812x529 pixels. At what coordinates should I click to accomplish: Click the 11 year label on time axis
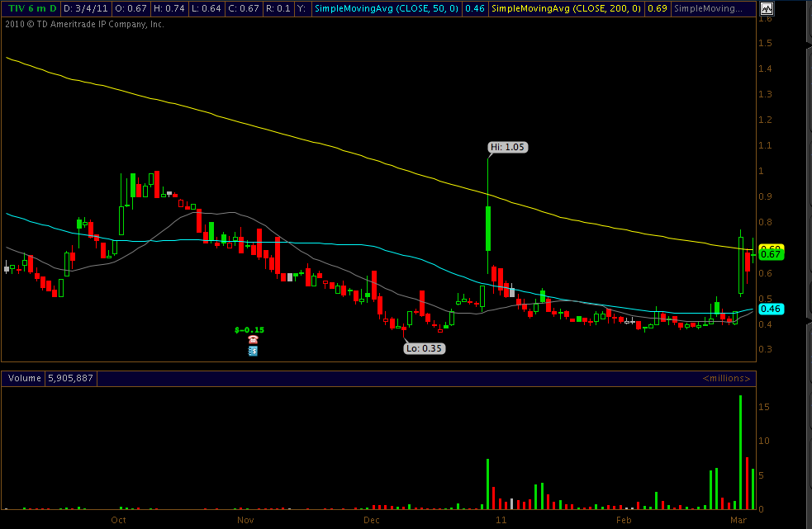501,520
